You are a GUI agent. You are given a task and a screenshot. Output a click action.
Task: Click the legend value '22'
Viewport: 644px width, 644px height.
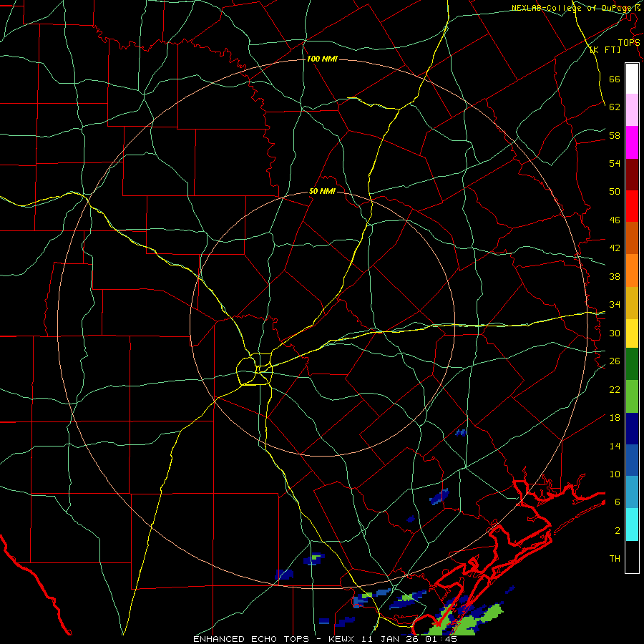[x=615, y=389]
